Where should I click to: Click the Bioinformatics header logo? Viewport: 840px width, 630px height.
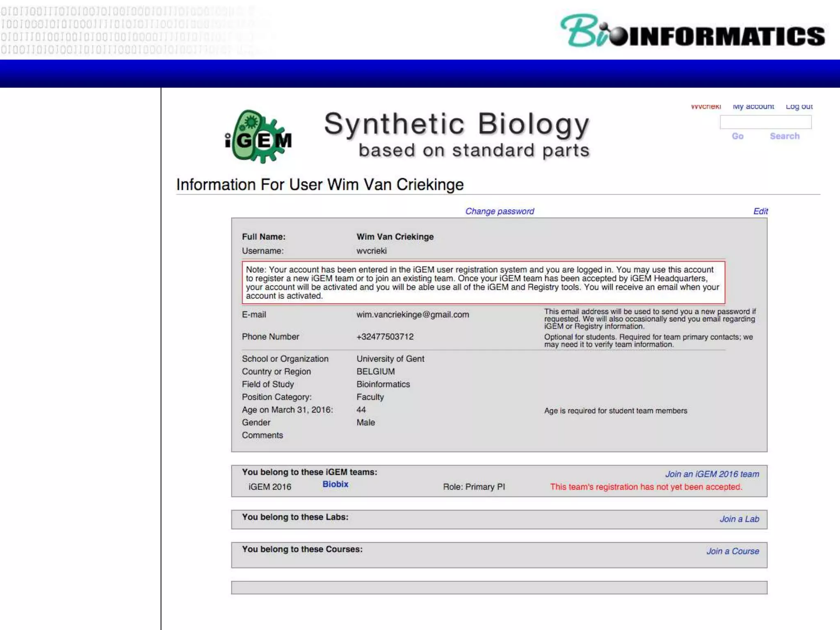[x=692, y=32]
